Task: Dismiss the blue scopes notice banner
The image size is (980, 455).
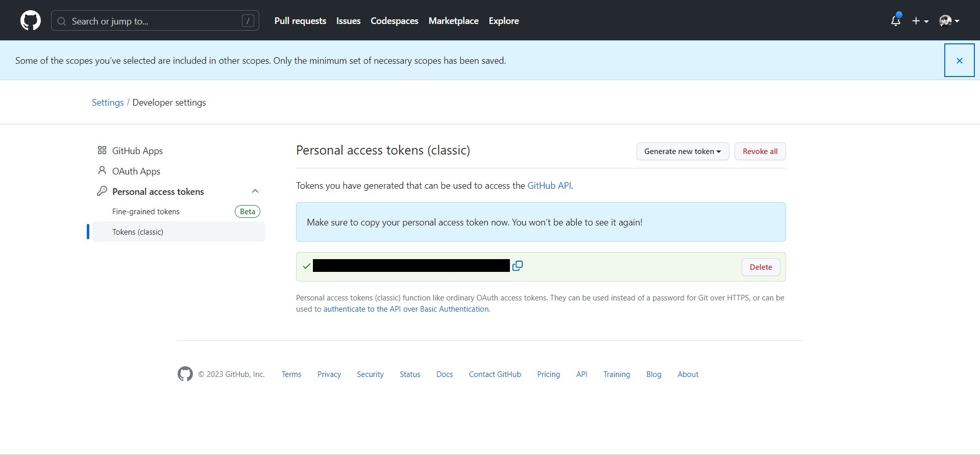Action: tap(960, 60)
